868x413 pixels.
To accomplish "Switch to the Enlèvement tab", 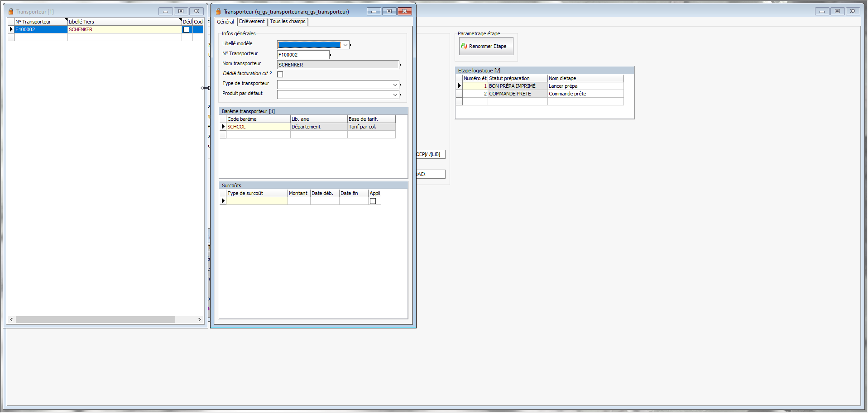I will (x=252, y=21).
